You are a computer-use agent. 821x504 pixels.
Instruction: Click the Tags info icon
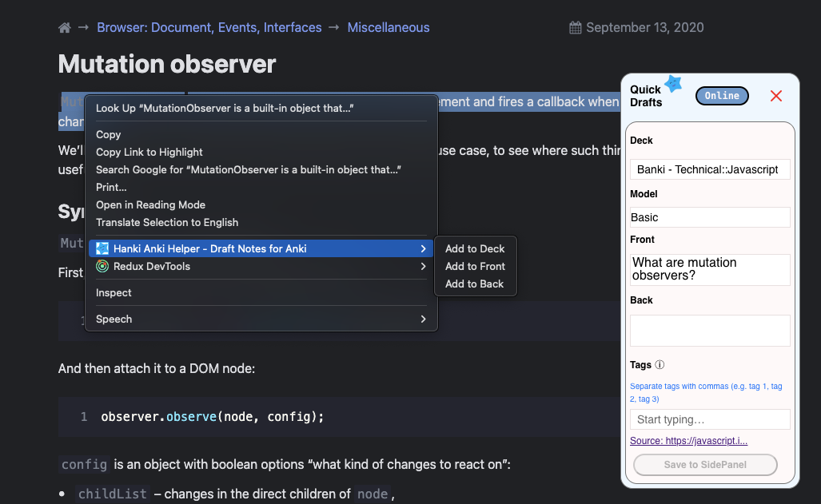pyautogui.click(x=660, y=365)
